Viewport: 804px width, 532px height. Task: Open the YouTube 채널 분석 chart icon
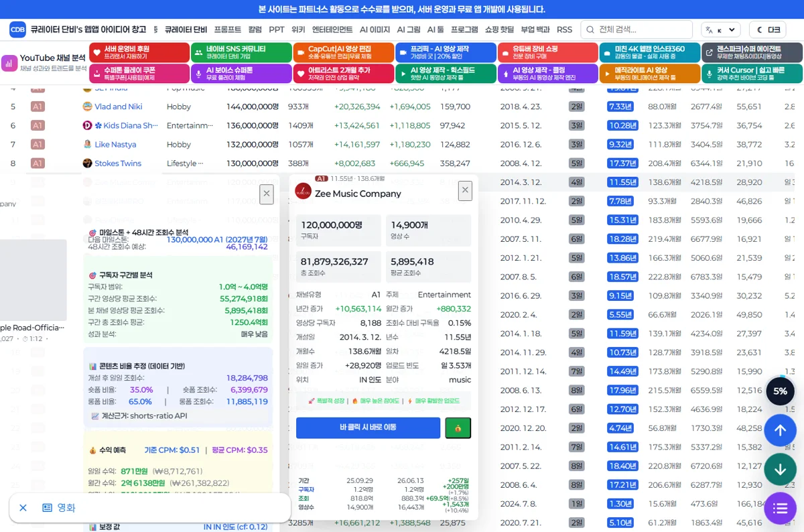click(9, 63)
